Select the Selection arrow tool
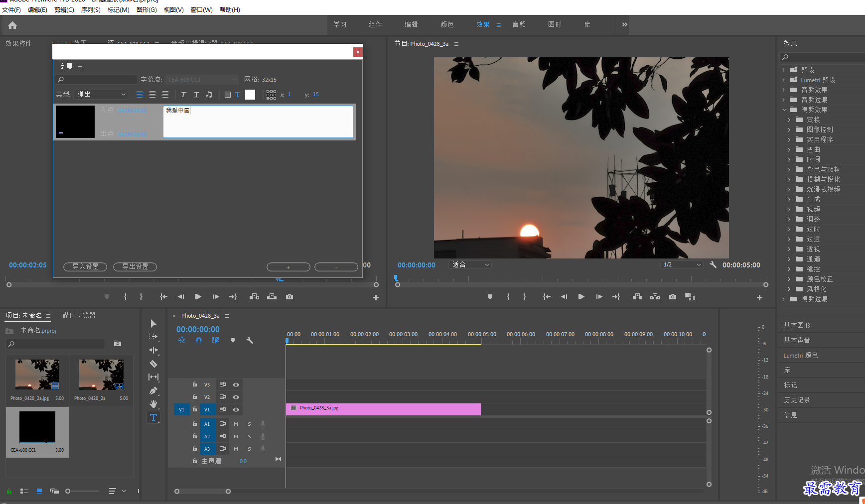The image size is (865, 504). (x=153, y=323)
